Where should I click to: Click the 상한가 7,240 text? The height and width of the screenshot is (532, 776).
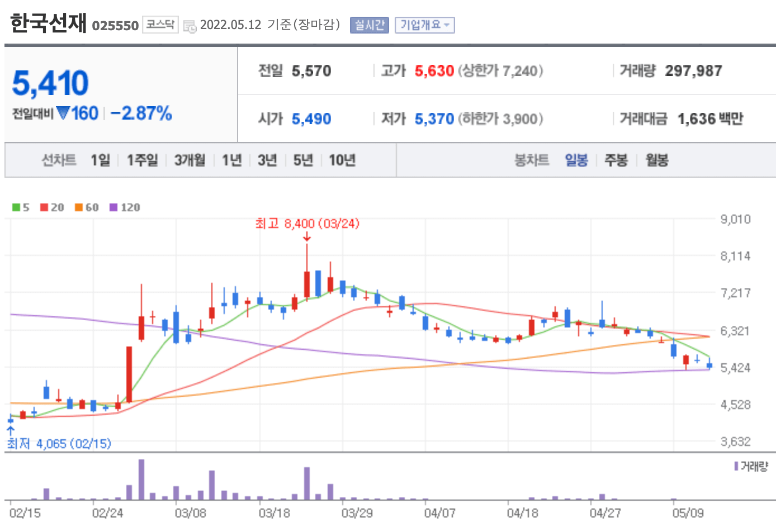click(x=501, y=71)
